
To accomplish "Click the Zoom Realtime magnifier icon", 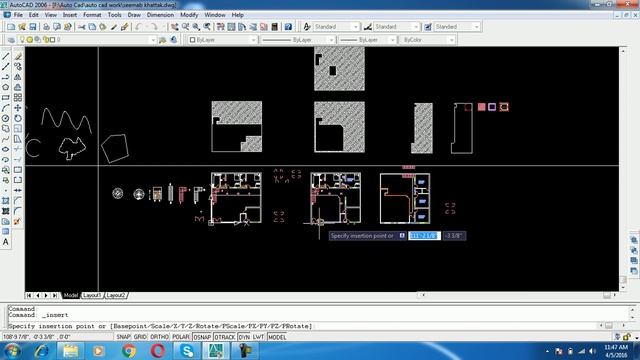I will tap(186, 27).
